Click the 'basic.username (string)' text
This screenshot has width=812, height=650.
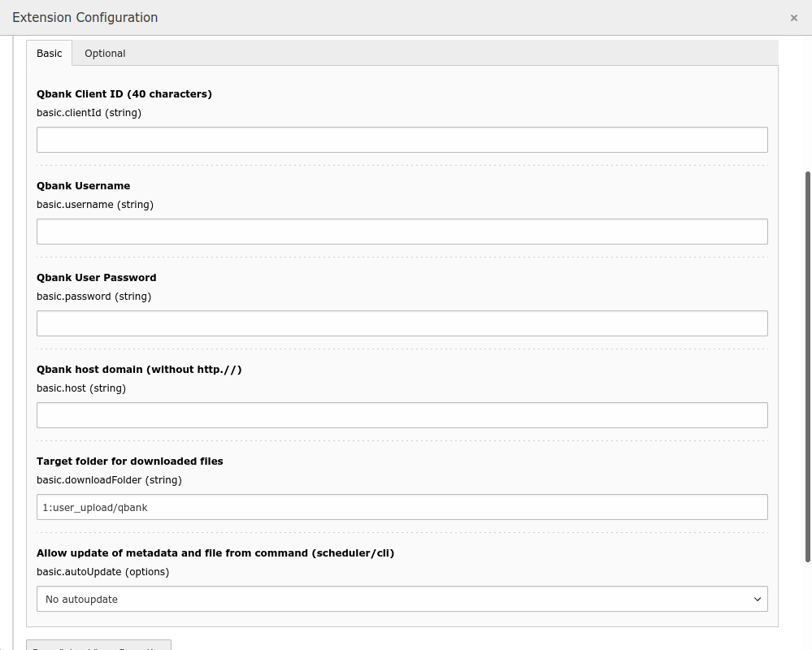pos(95,205)
